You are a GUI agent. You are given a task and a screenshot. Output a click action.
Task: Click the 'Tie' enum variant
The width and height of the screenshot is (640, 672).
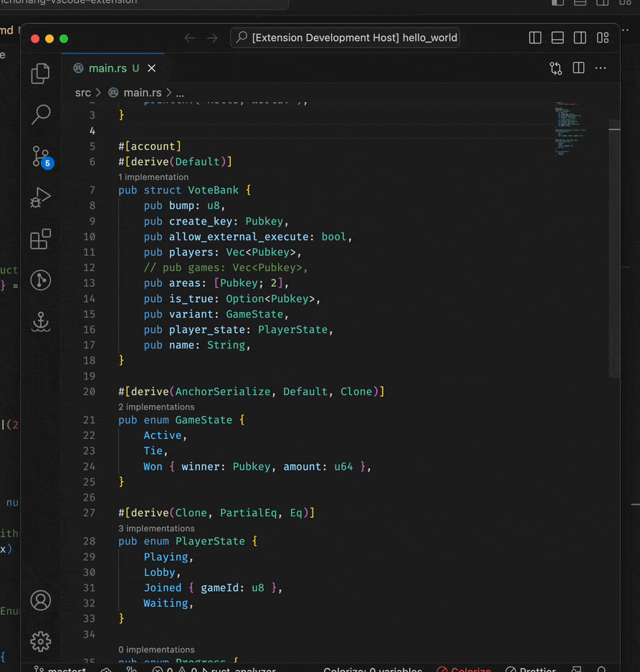tap(153, 451)
